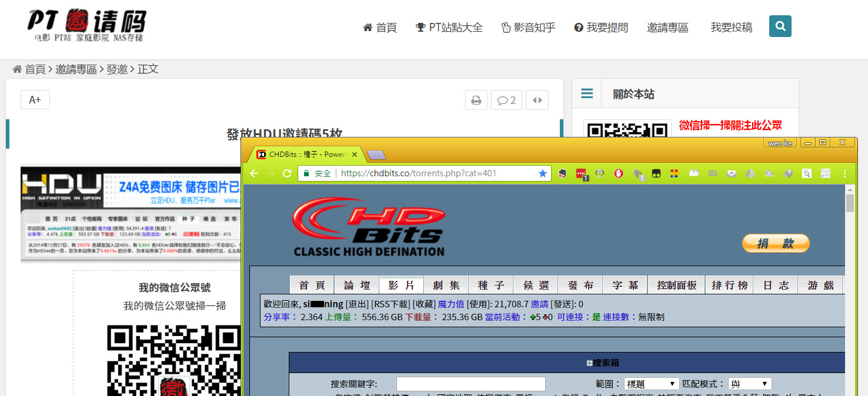Viewport: 868px width, 396px height.
Task: Open the 論壇 tab on CHDBits
Action: tap(357, 285)
